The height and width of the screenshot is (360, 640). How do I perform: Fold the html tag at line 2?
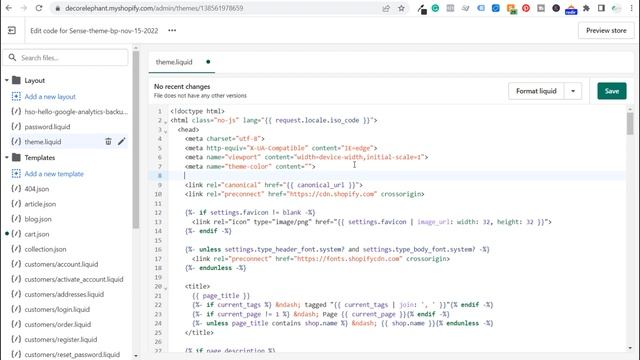166,122
